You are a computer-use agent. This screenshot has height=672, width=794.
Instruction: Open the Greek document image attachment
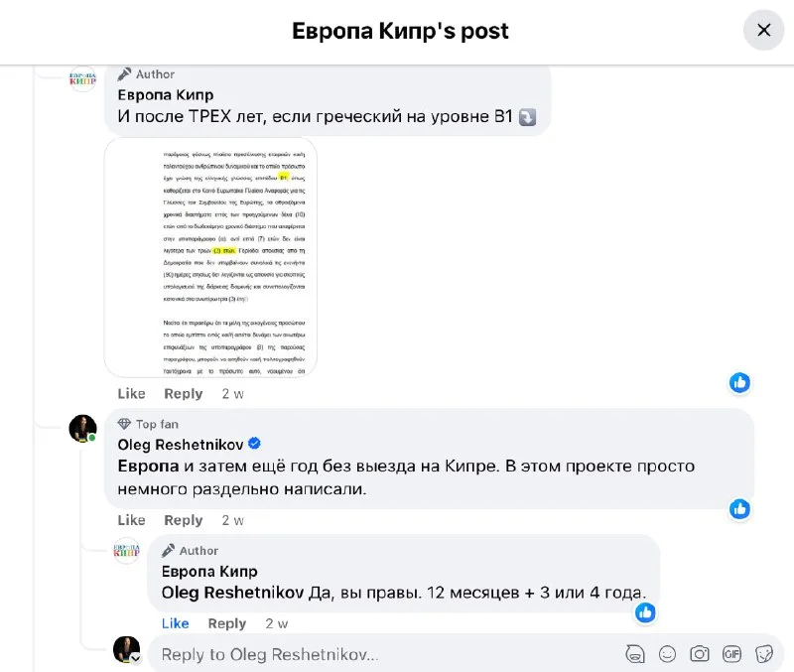(x=210, y=257)
